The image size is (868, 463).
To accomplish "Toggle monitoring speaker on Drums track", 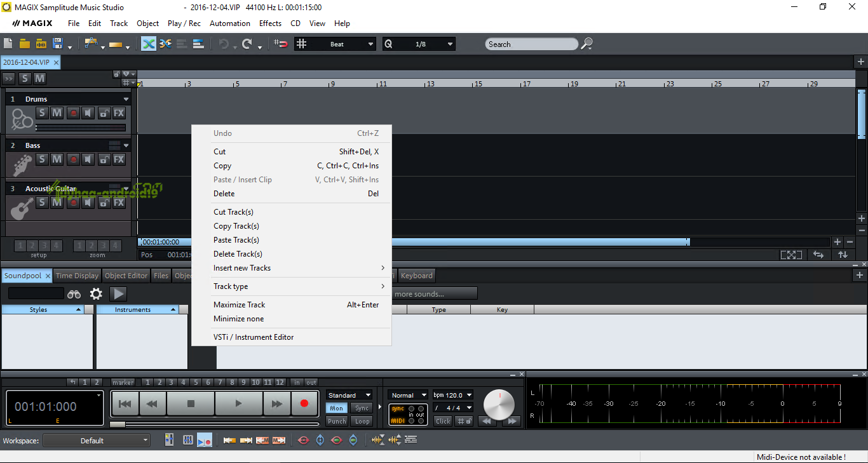I will (x=88, y=113).
